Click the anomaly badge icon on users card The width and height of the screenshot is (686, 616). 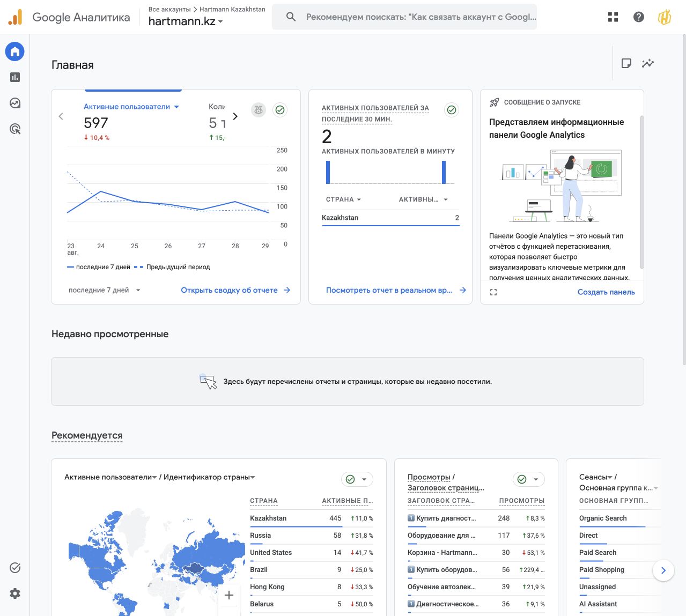point(259,110)
